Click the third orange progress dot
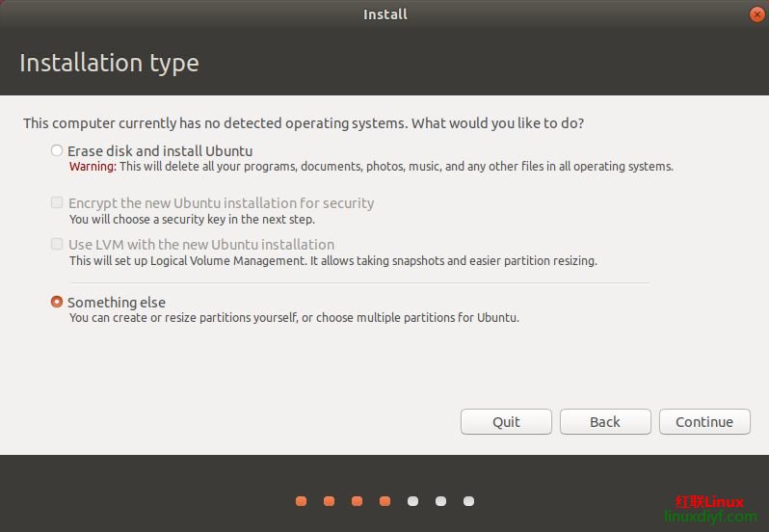The width and height of the screenshot is (769, 532). [x=357, y=501]
